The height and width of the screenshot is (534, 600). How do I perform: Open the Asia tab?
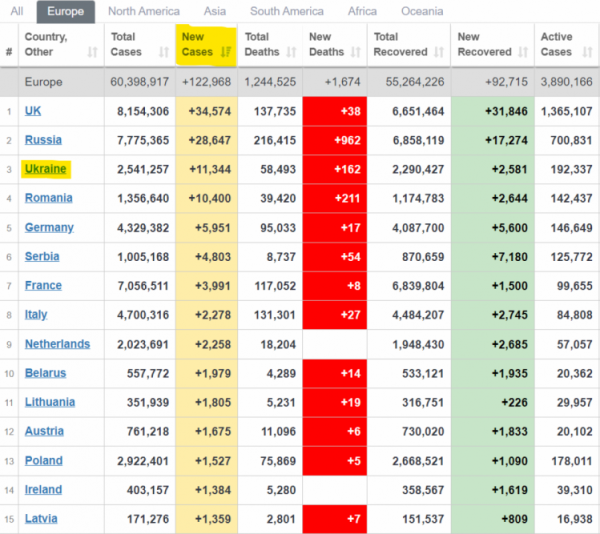pos(215,11)
